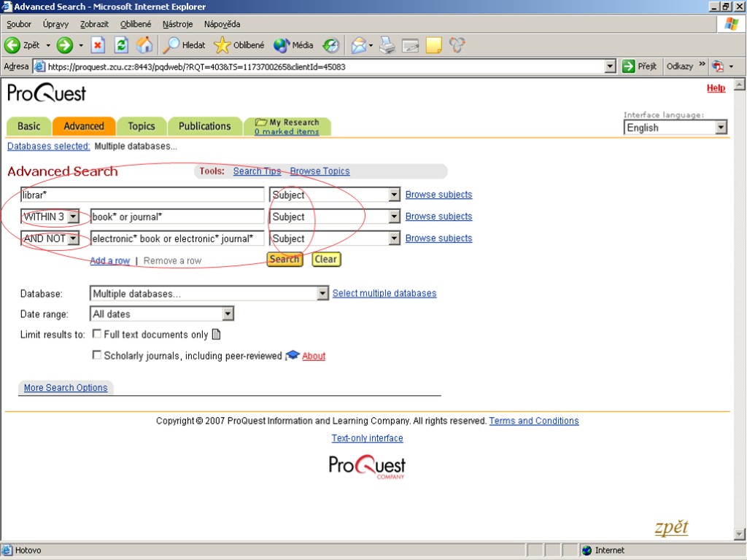Click the yellow note Discuss icon
Image resolution: width=747 pixels, height=560 pixels.
tap(433, 45)
